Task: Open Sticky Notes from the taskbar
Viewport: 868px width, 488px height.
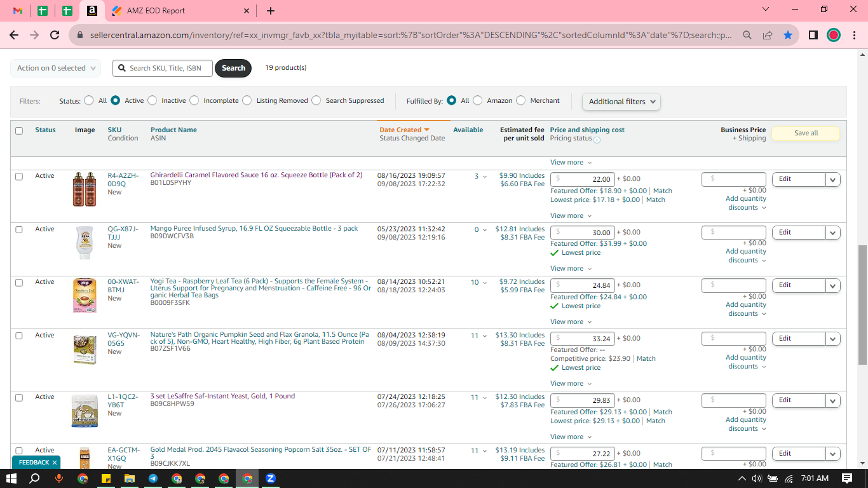Action: coord(105,478)
